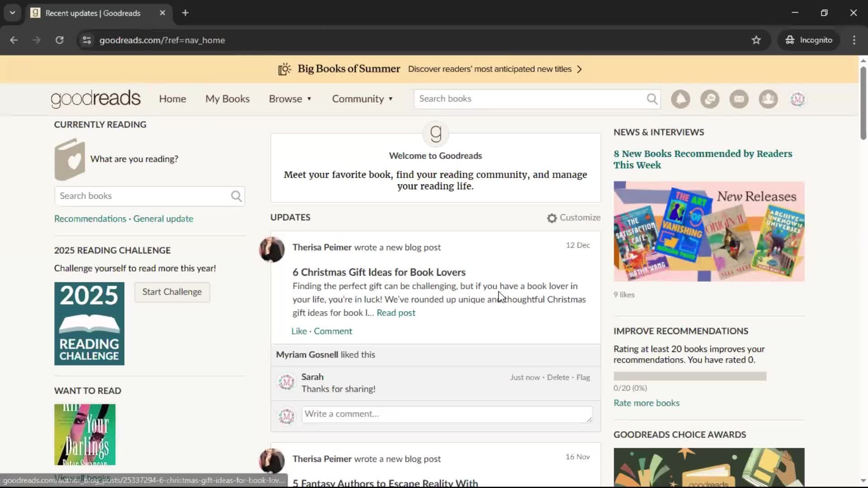Click the Discover readers' most anticipated new titles text

490,69
